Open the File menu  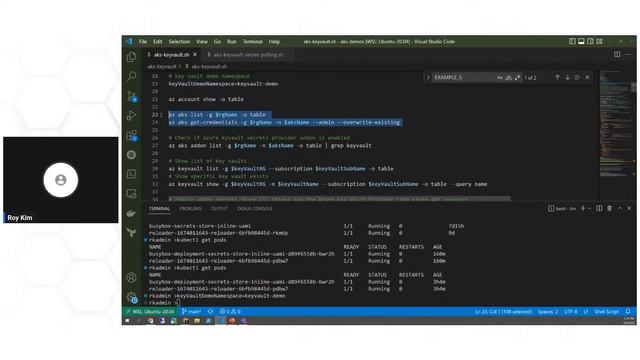coord(142,41)
